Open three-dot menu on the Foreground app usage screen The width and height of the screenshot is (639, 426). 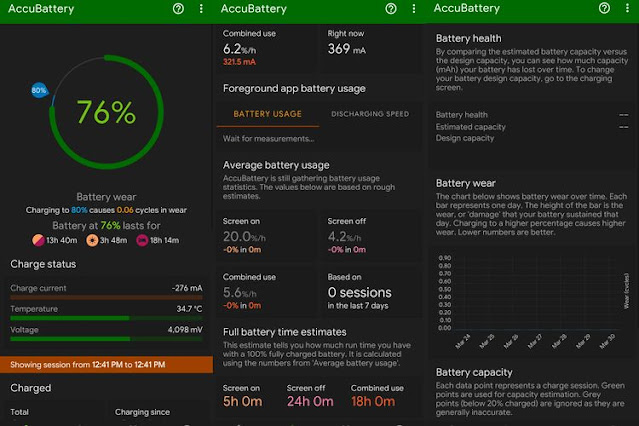click(414, 9)
